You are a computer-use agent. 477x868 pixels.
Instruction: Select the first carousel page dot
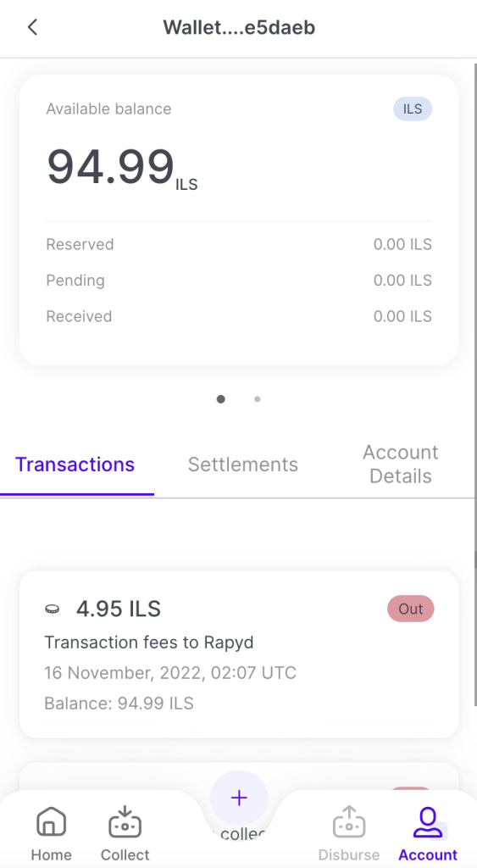pyautogui.click(x=221, y=399)
